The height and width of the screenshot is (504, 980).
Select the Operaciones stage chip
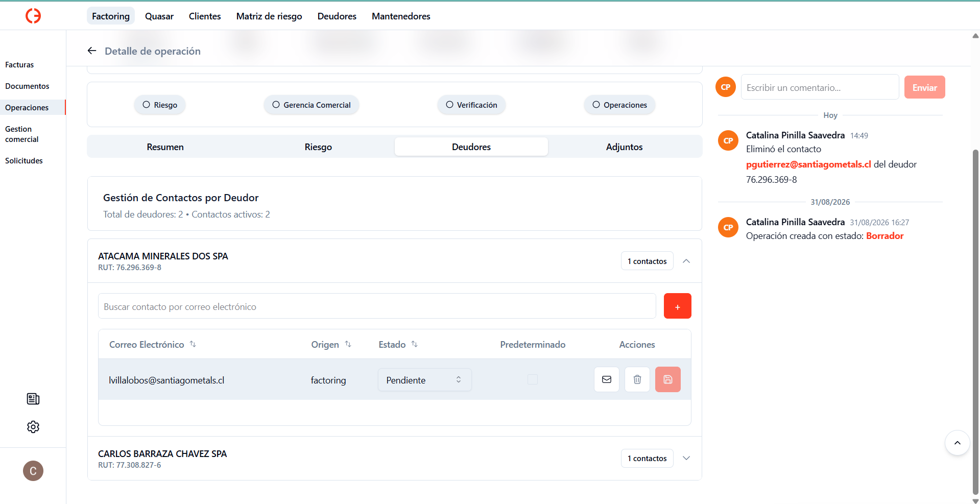point(619,105)
